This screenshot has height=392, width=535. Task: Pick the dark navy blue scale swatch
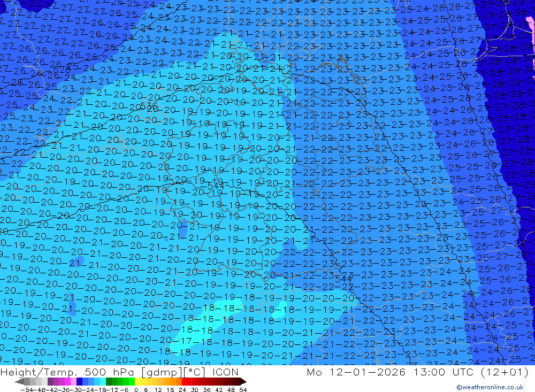tap(80, 381)
